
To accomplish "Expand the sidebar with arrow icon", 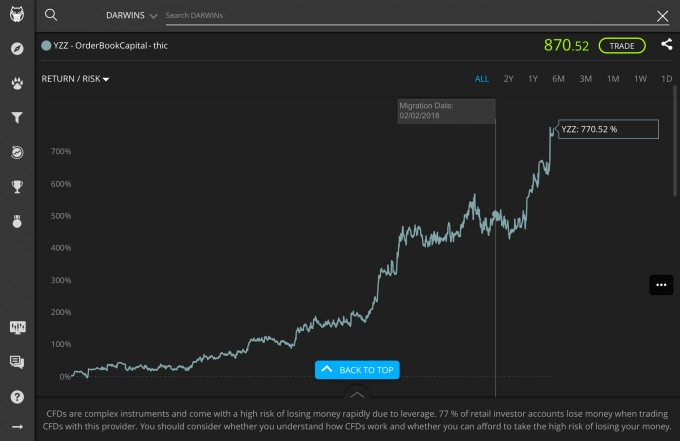I will 17,427.
